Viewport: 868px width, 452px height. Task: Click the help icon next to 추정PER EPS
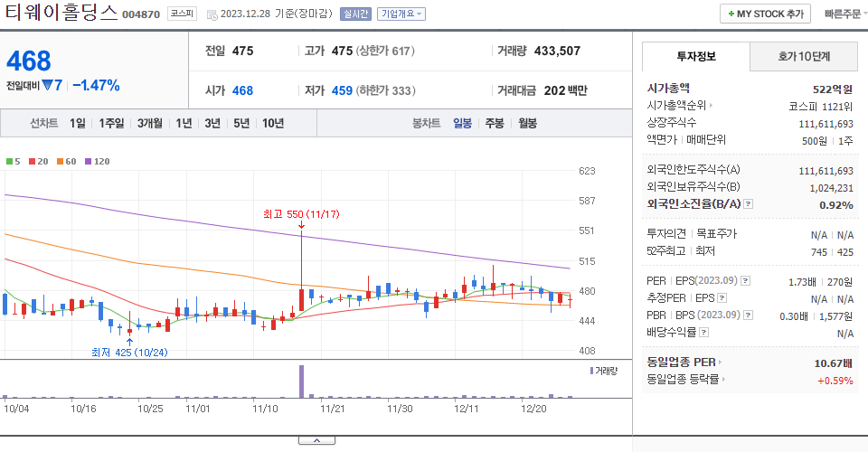click(x=722, y=298)
